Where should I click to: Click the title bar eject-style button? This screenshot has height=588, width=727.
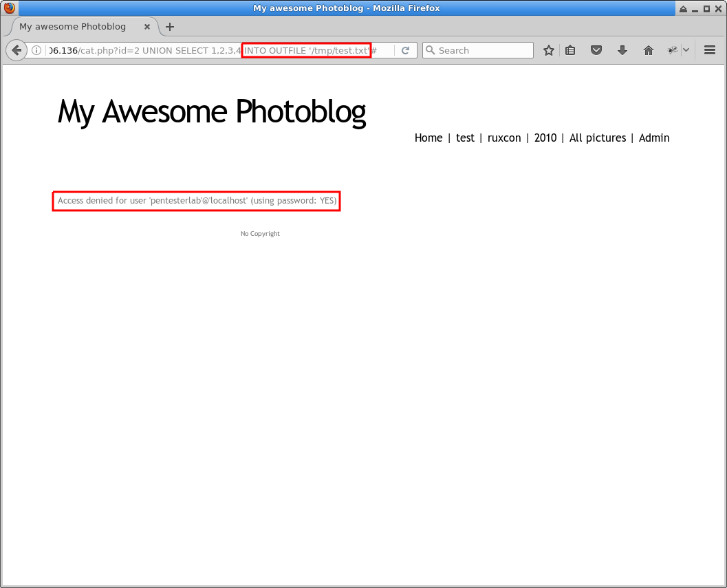pos(683,9)
